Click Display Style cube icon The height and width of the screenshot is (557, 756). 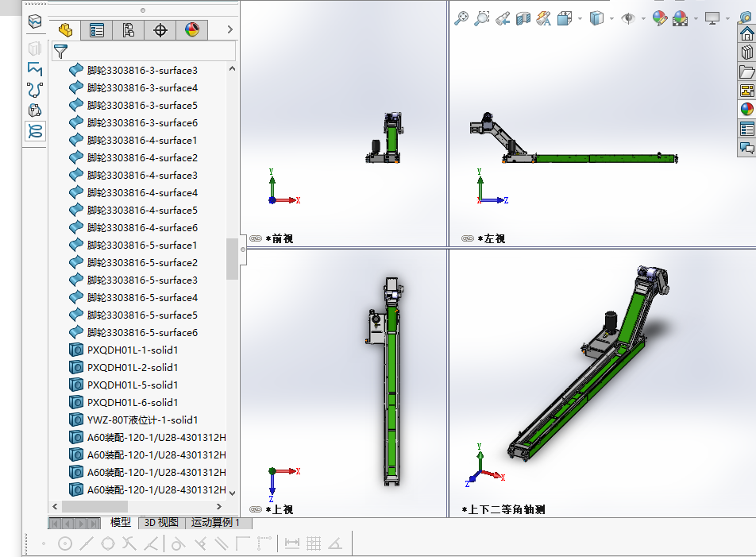point(596,18)
